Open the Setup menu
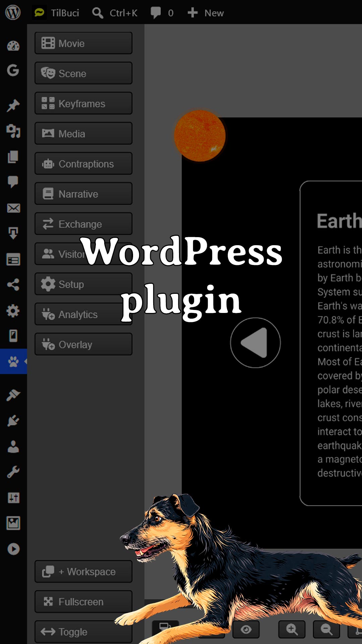Image resolution: width=362 pixels, height=644 pixels. 83,284
